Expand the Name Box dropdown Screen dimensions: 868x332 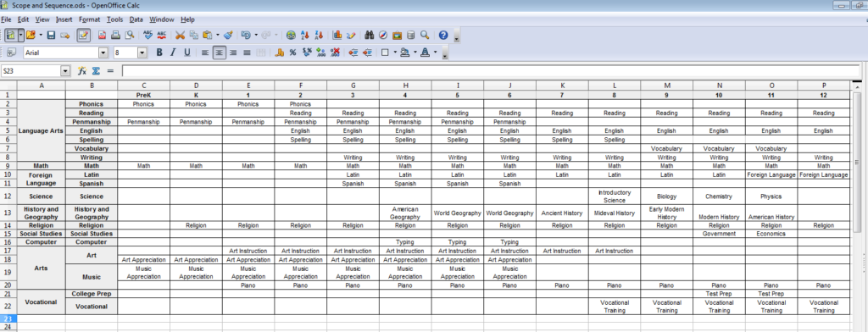[66, 71]
